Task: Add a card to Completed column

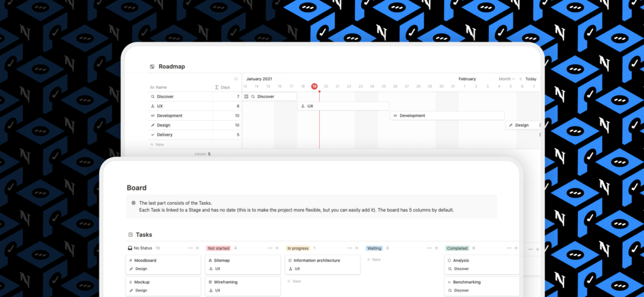Action: click(516, 248)
